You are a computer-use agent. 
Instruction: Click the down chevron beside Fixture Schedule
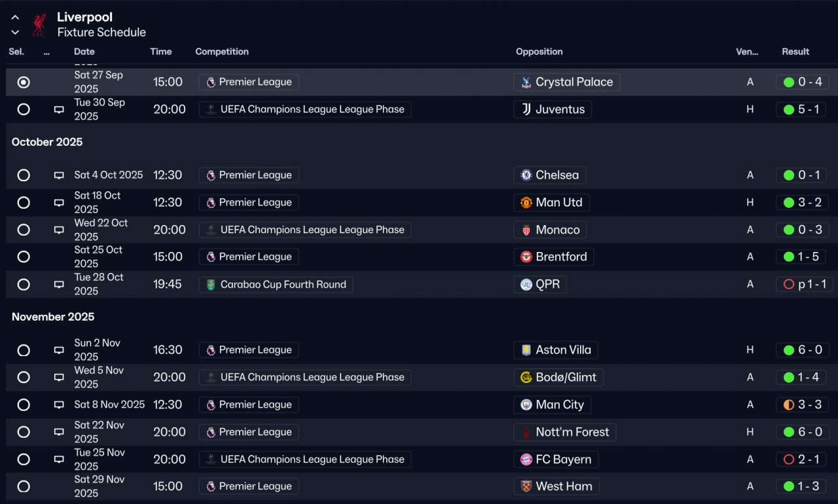pyautogui.click(x=15, y=32)
